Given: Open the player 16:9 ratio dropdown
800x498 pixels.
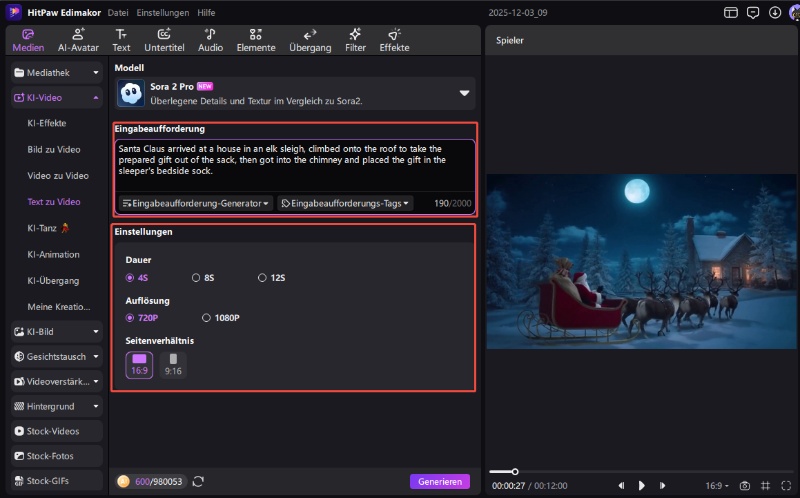Looking at the screenshot, I should (x=717, y=485).
